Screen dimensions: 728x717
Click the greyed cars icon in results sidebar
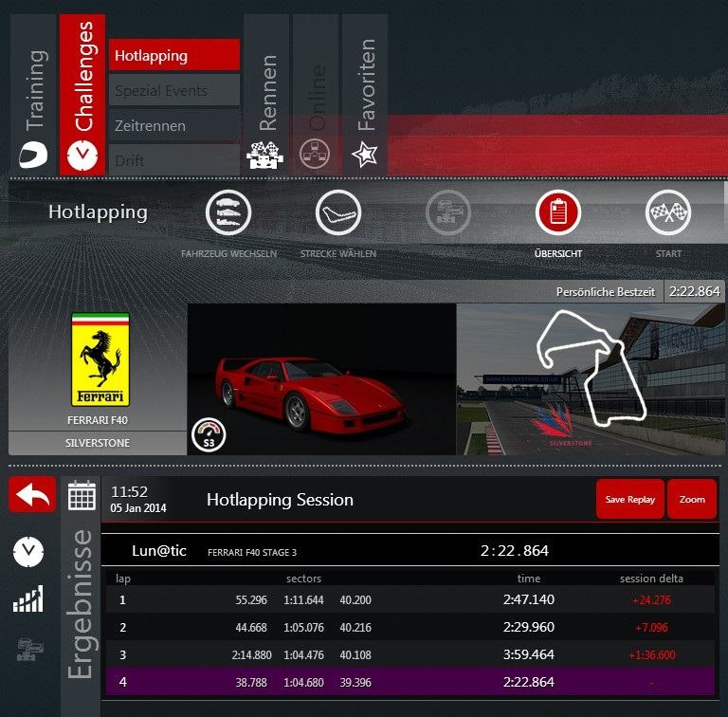pos(29,650)
